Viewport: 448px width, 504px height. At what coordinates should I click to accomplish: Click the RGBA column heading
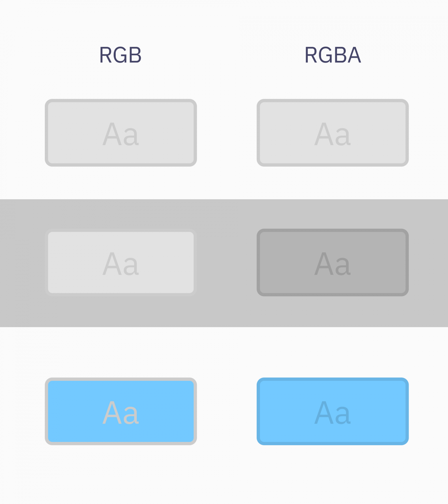point(333,55)
